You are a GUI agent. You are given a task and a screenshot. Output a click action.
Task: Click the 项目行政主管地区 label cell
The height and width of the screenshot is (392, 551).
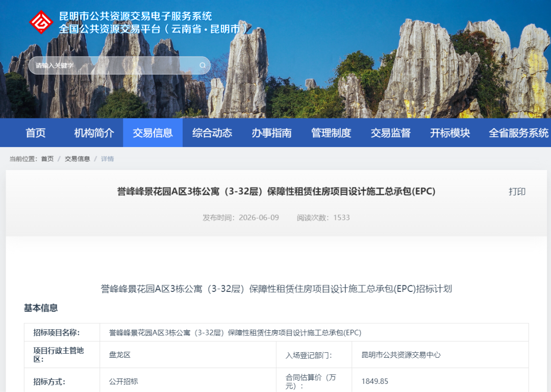[x=62, y=355]
